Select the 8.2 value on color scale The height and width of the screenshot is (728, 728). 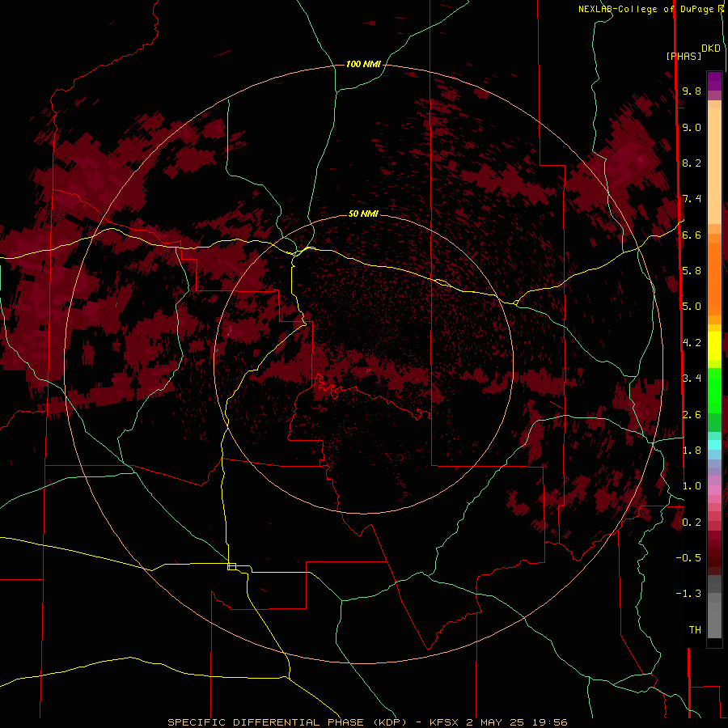click(692, 163)
